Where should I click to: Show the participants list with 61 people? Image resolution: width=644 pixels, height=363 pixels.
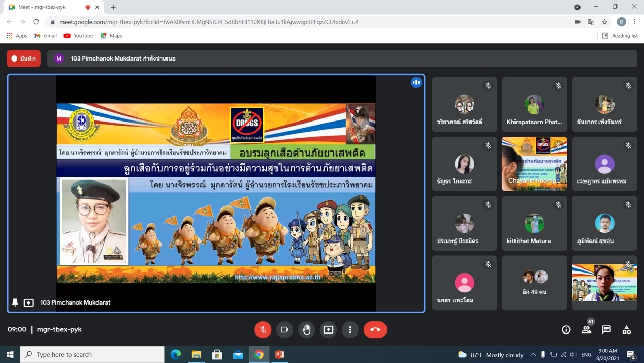click(586, 329)
